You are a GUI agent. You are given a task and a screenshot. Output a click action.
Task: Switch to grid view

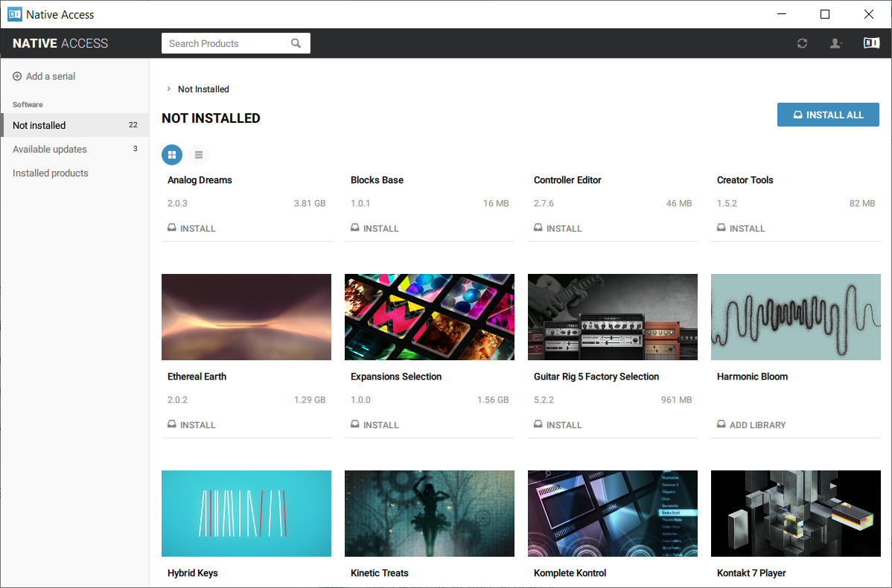point(172,155)
